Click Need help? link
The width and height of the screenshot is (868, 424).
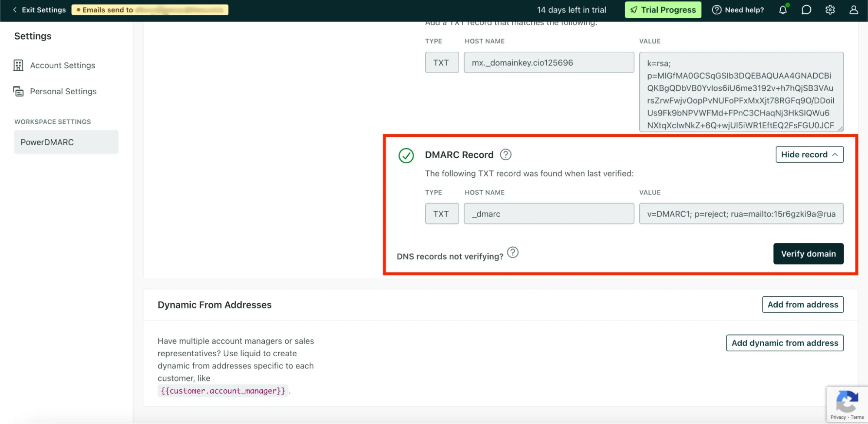pyautogui.click(x=738, y=10)
